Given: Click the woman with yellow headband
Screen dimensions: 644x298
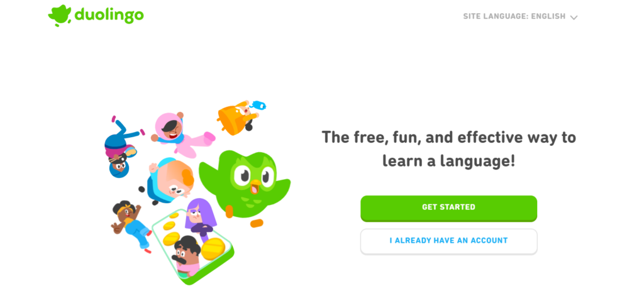Looking at the screenshot, I should [131, 226].
